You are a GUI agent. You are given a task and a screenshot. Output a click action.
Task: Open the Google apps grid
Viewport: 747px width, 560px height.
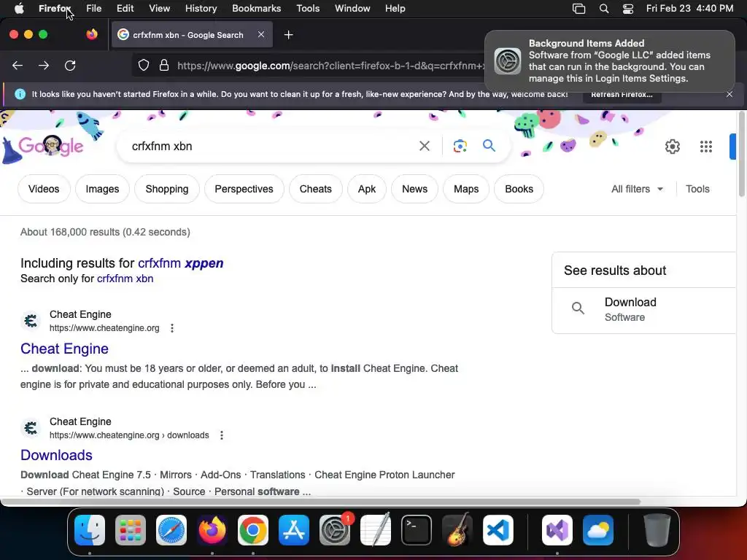pyautogui.click(x=706, y=146)
